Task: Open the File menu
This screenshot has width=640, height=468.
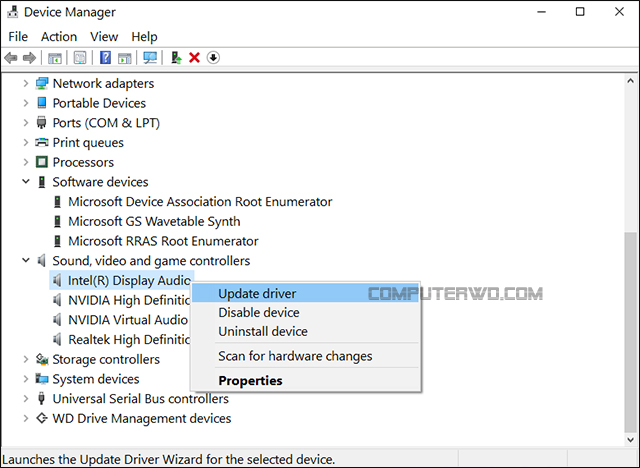Action: pyautogui.click(x=18, y=37)
